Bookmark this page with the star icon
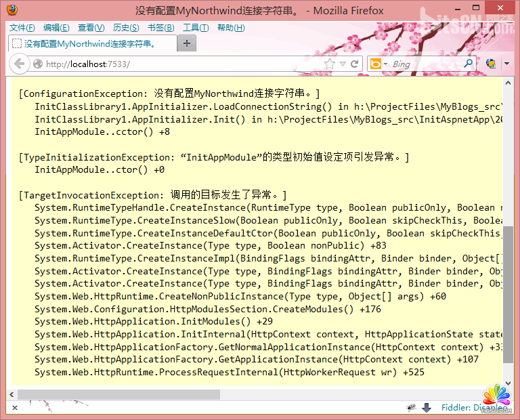520x420 pixels. point(329,64)
